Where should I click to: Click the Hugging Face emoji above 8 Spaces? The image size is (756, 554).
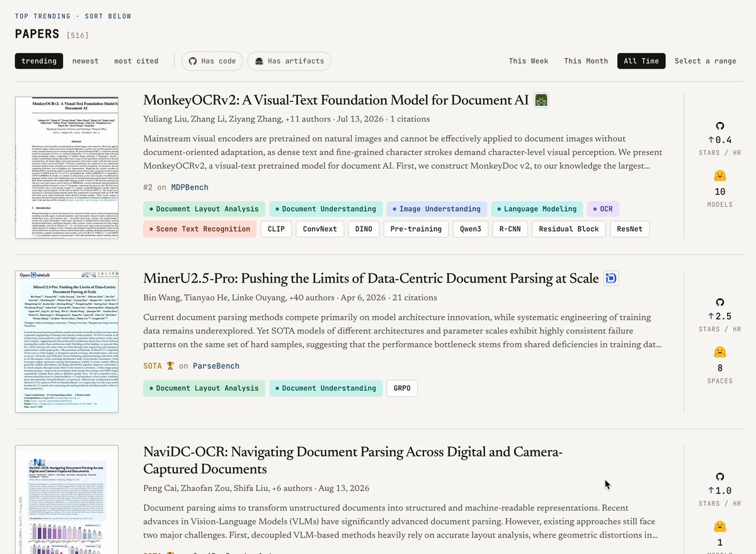(720, 353)
